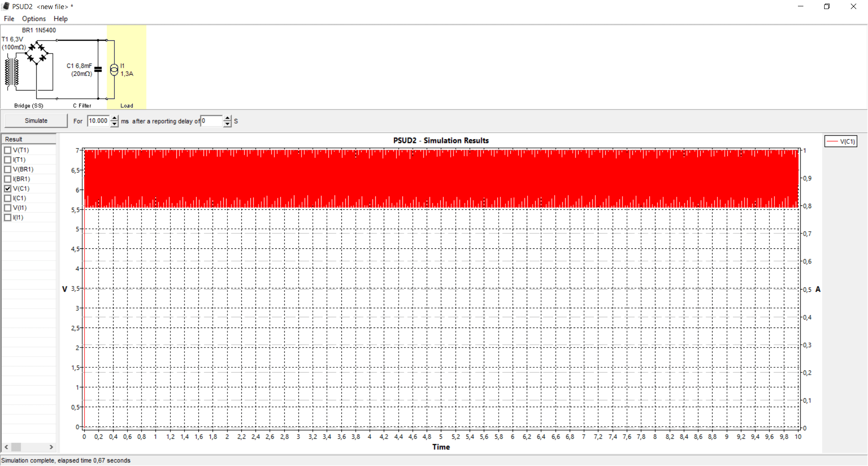Viewport: 868px width, 466px height.
Task: Click the '1,3A' load current value
Action: [x=127, y=74]
